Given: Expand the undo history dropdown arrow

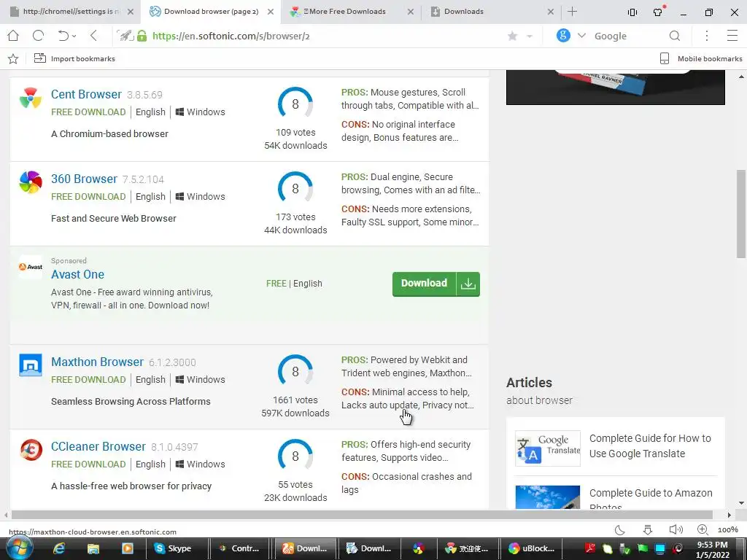Looking at the screenshot, I should click(74, 36).
